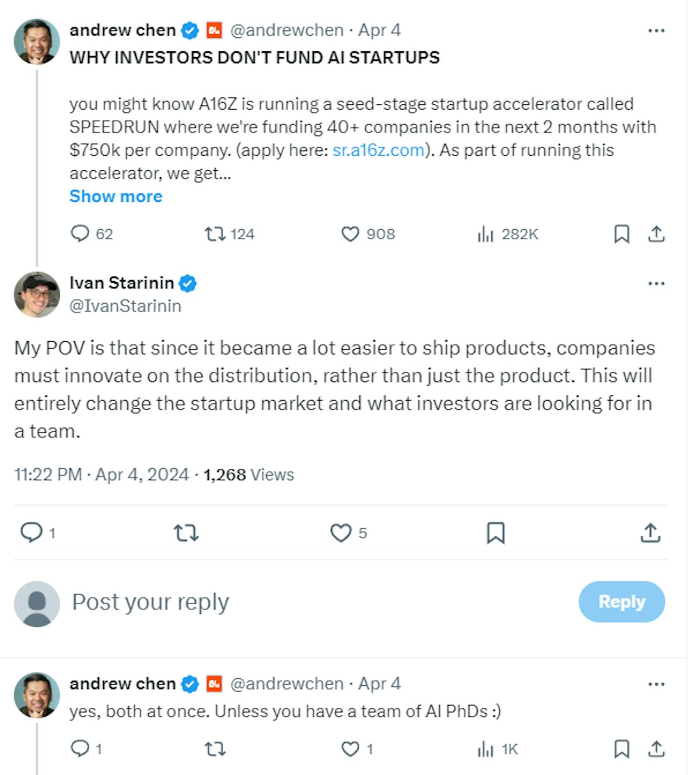Expand the truncated post with Show more
700x775 pixels.
[116, 197]
